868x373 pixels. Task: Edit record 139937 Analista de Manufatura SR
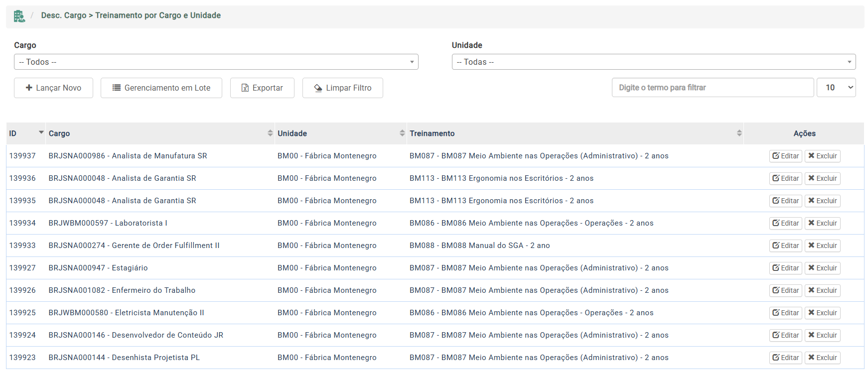click(x=785, y=156)
